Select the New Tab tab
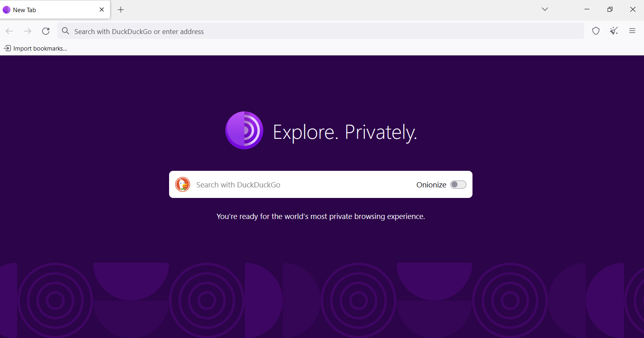 (x=55, y=10)
